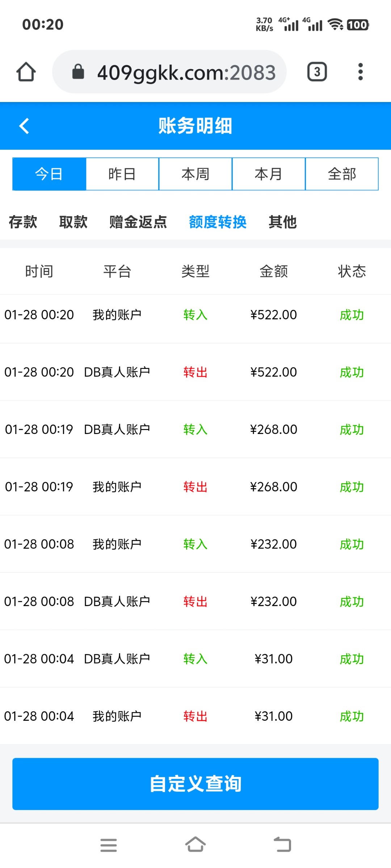
Task: Open the 赠金返点 category
Action: 138,222
